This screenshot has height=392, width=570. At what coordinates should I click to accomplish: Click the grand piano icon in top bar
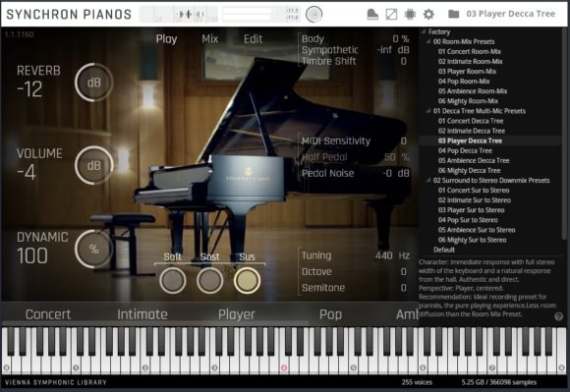372,14
